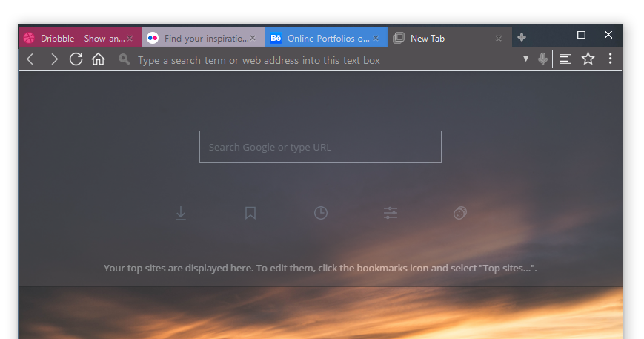This screenshot has height=339, width=644.
Task: Bookmark this page with the star icon
Action: (x=588, y=59)
